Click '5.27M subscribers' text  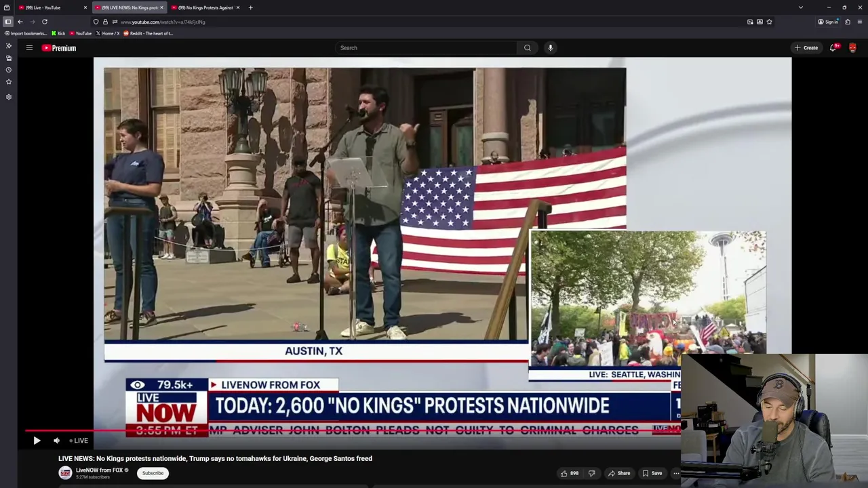tap(93, 477)
